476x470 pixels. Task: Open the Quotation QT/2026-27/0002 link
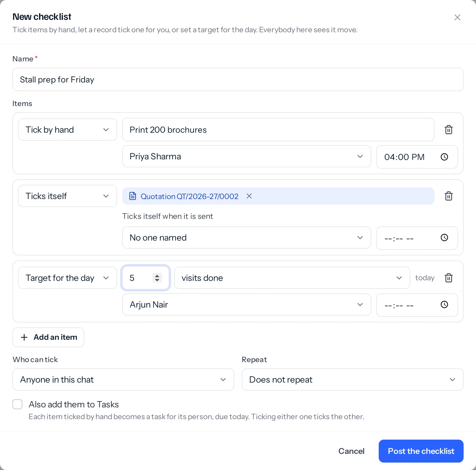189,196
